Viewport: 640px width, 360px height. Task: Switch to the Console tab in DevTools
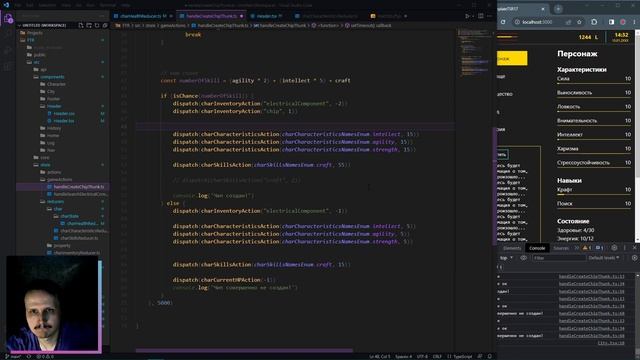pyautogui.click(x=537, y=248)
